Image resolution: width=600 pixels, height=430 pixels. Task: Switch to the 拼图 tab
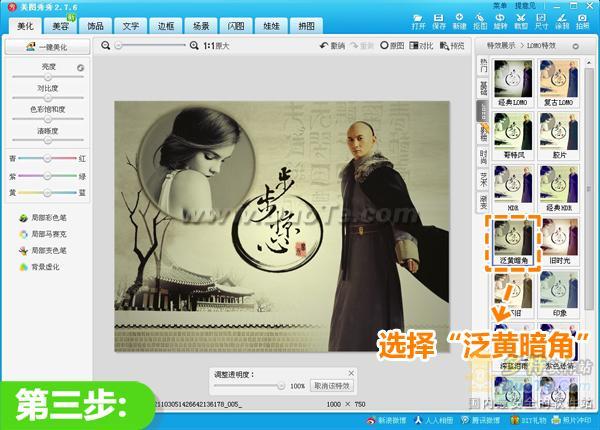click(307, 26)
